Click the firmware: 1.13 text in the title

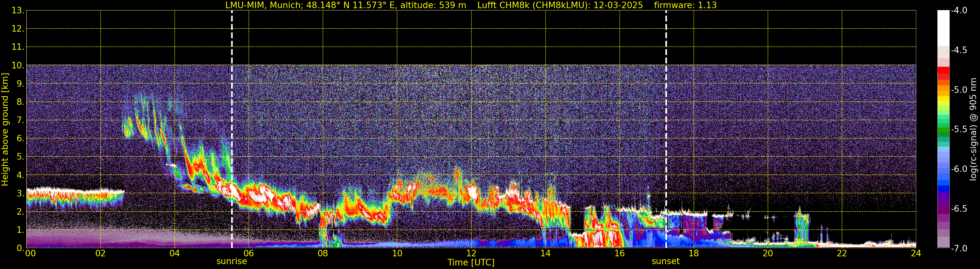pos(685,5)
